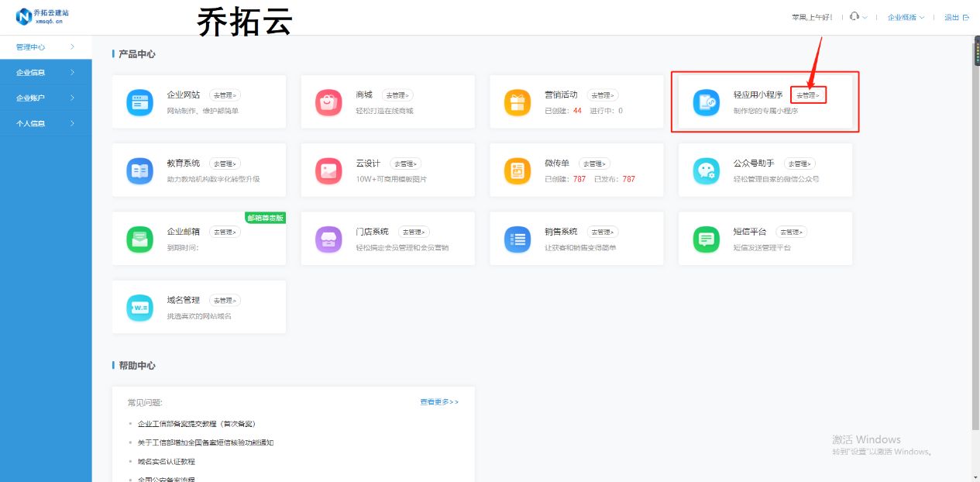Click the 域名管理 domain icon

point(139,306)
